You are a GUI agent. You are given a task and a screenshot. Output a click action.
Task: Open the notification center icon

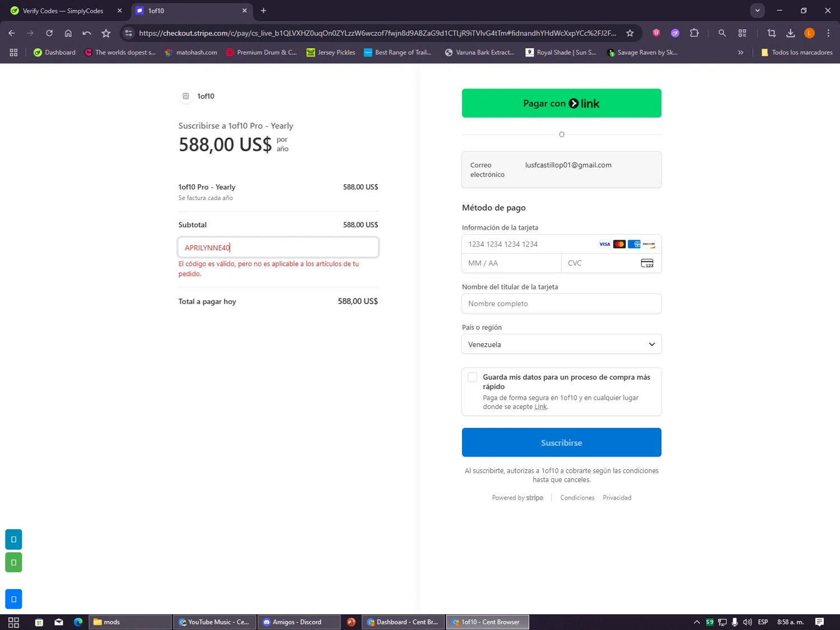click(x=820, y=622)
